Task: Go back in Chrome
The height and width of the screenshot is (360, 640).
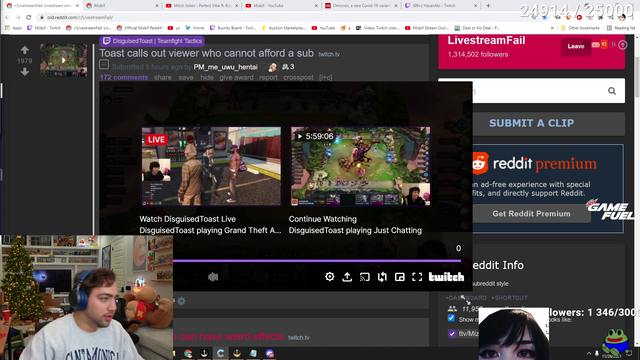Action: (x=7, y=17)
